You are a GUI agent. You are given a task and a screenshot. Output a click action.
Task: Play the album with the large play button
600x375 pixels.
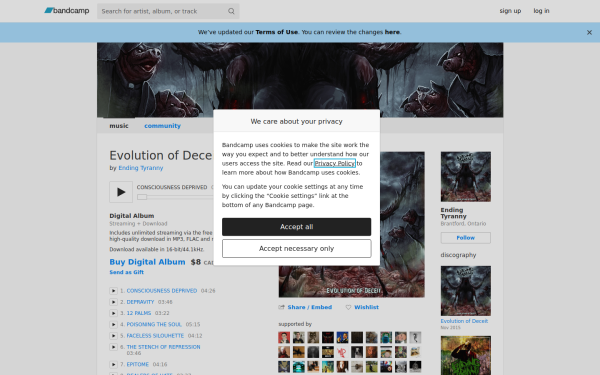121,192
